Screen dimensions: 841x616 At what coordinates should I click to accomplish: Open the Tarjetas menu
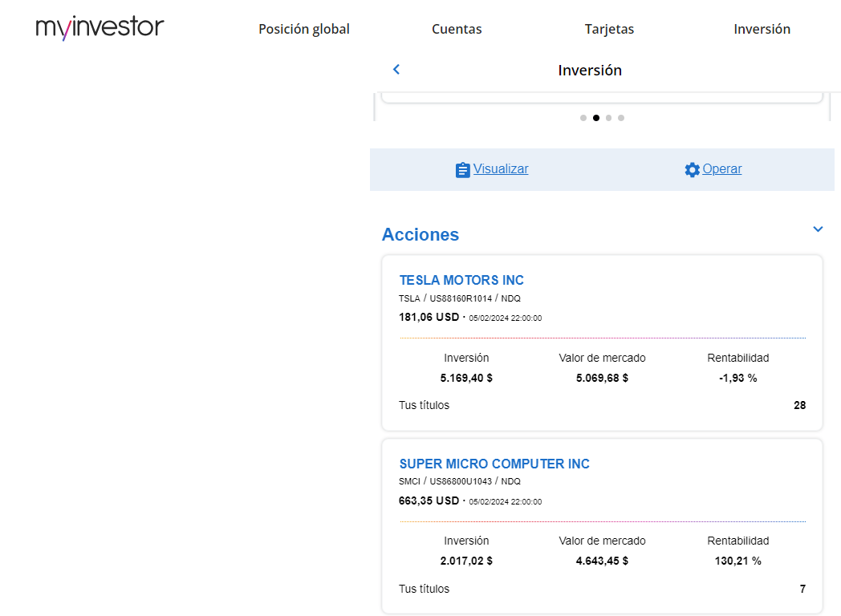click(x=609, y=29)
